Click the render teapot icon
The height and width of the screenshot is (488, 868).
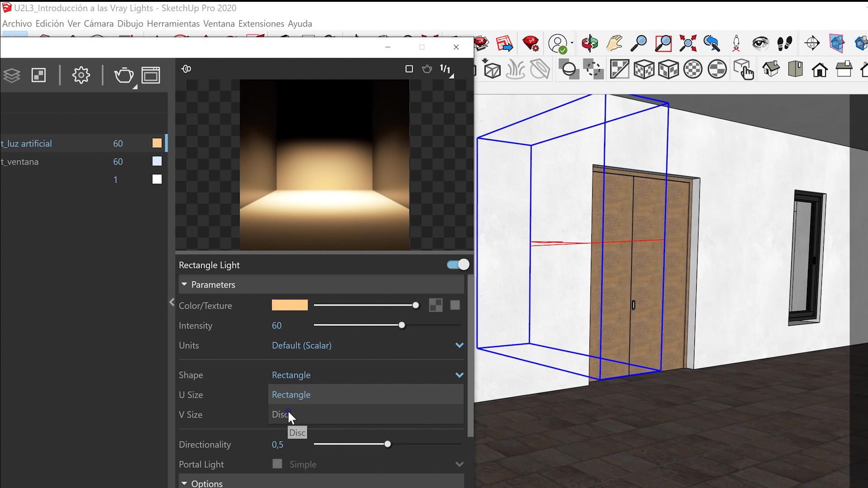point(123,75)
